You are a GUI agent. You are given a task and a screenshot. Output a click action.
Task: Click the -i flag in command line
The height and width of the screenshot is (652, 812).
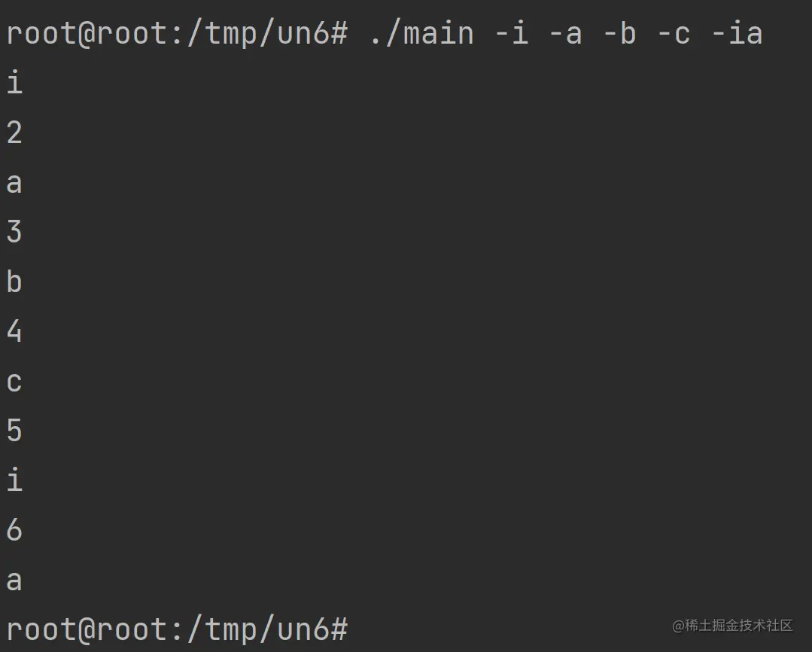(512, 33)
